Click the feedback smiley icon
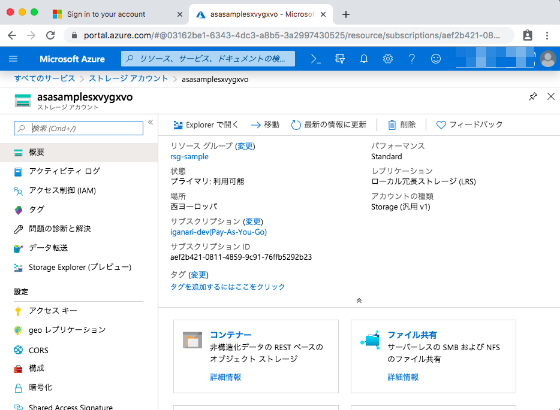The height and width of the screenshot is (410, 560). point(436,59)
